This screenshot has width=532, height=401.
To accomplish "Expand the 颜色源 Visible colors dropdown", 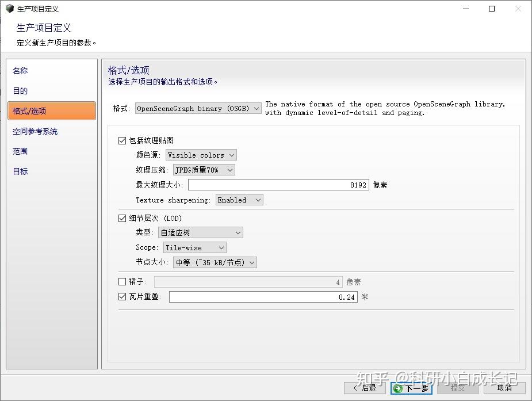I will pos(201,155).
